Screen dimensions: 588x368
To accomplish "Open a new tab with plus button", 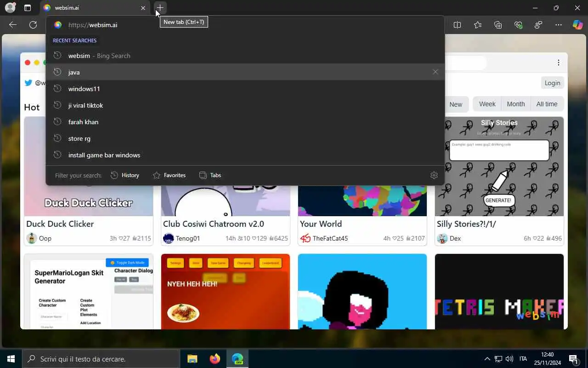I will 160,8.
